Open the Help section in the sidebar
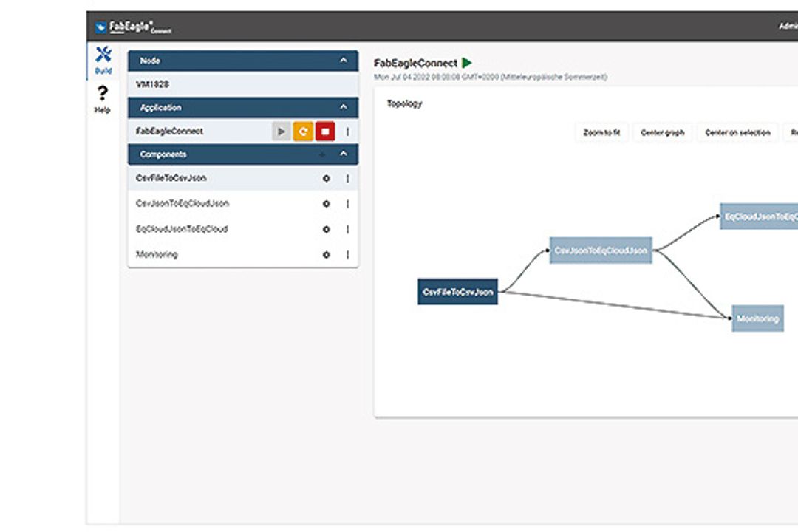 click(x=102, y=99)
